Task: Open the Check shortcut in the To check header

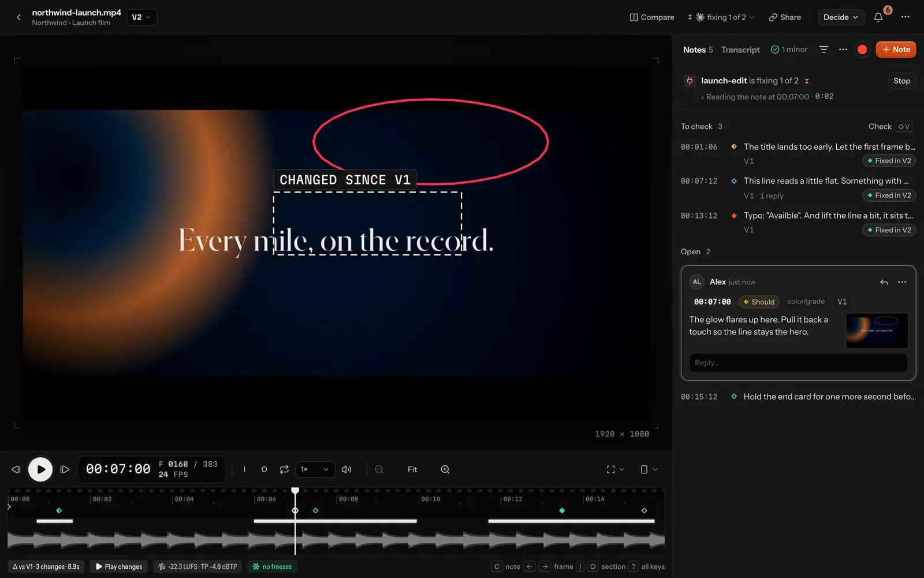Action: (x=890, y=127)
